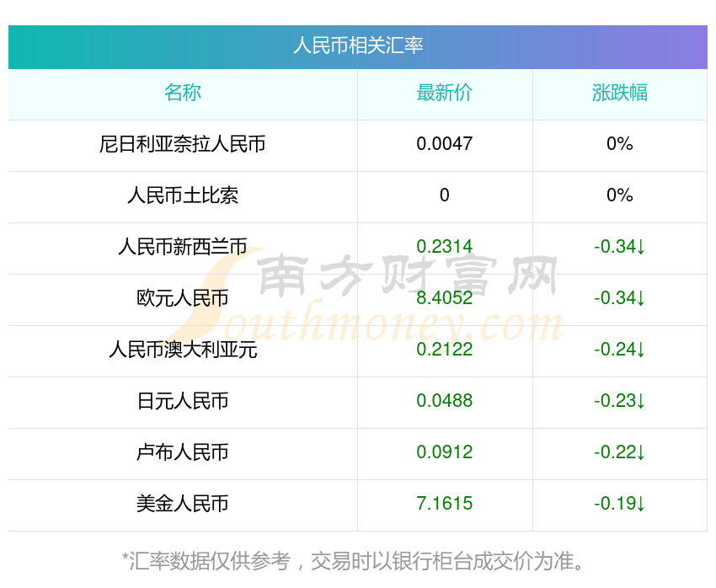
Task: Click -0.19↓ change value
Action: pos(620,504)
